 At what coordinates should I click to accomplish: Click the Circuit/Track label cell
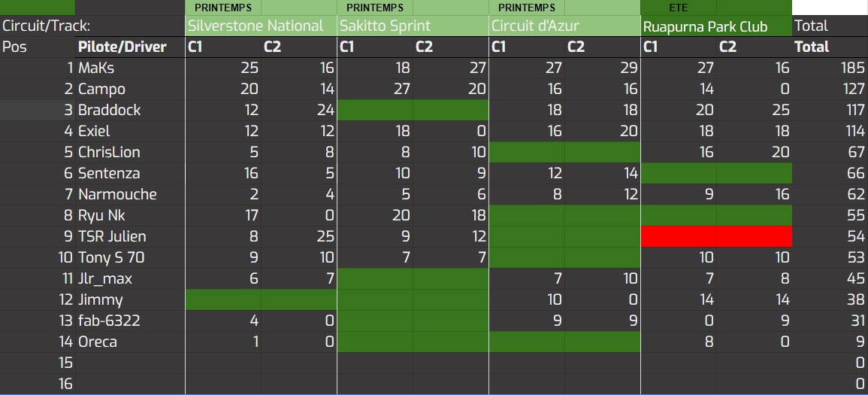pyautogui.click(x=38, y=26)
